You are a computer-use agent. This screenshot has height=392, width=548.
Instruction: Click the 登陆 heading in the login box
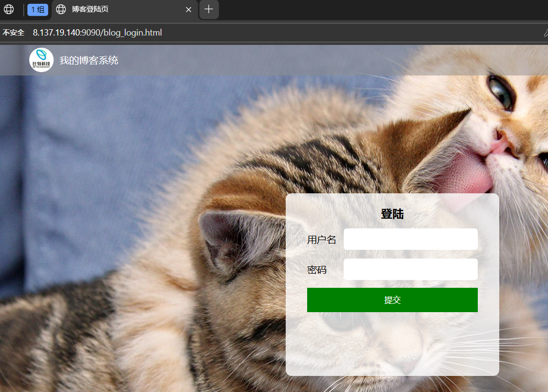[x=392, y=214]
